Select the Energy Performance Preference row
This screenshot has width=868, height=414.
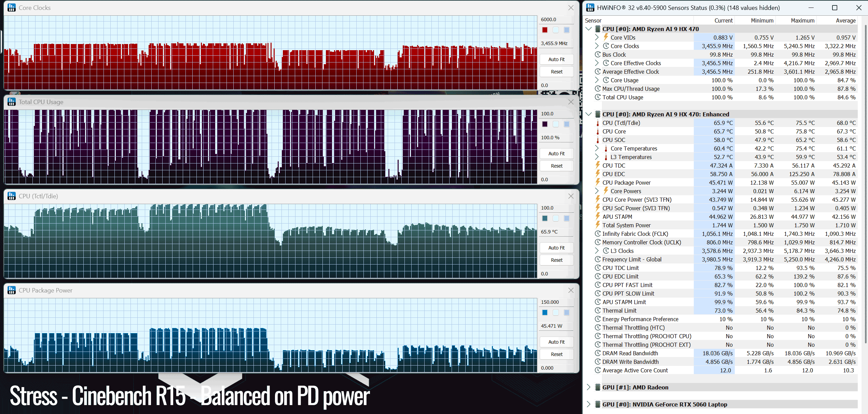pos(721,319)
